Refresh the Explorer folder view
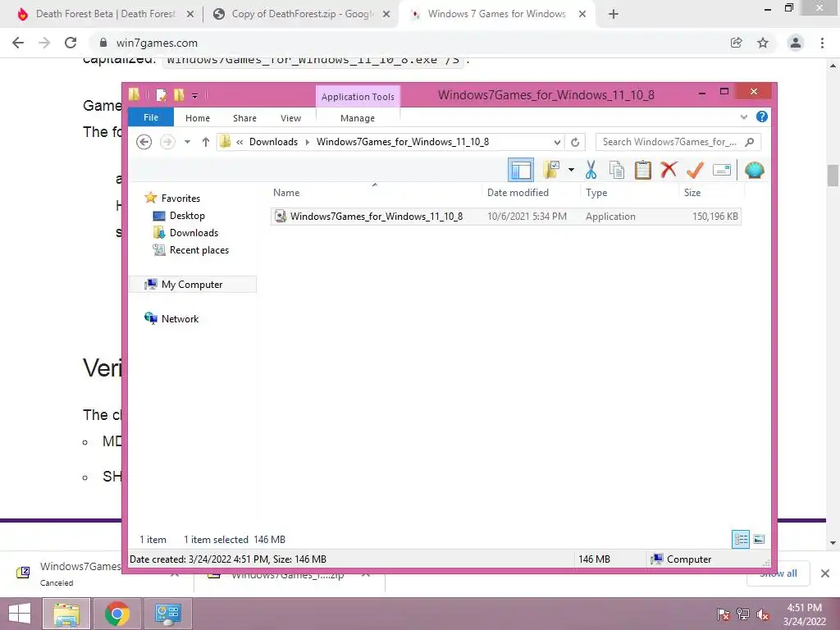The width and height of the screenshot is (840, 630). click(x=575, y=142)
